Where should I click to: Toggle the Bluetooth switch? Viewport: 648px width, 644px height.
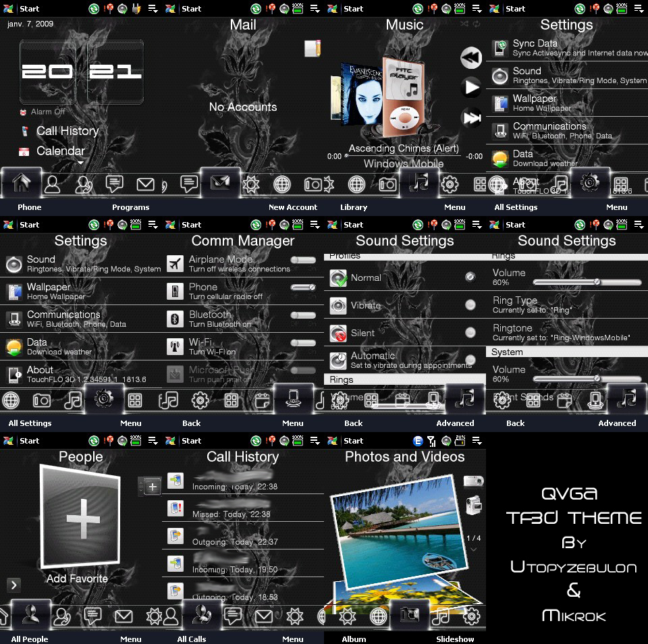pos(303,315)
